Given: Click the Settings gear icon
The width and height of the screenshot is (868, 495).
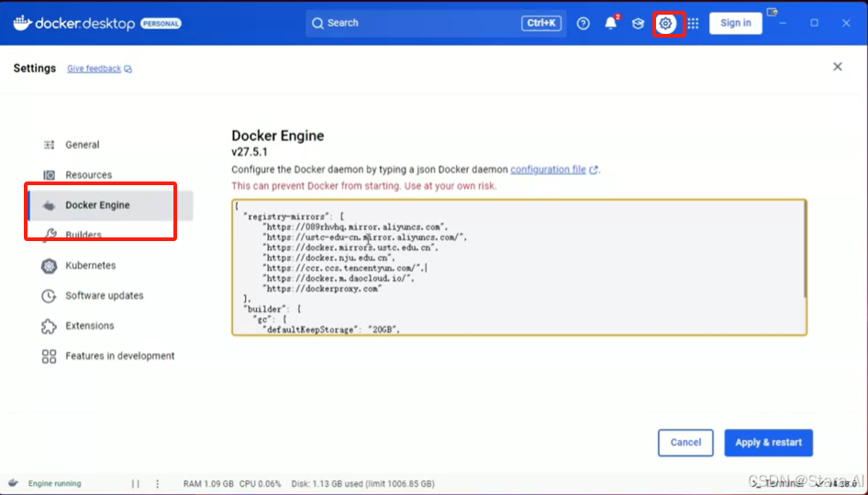Looking at the screenshot, I should point(665,23).
